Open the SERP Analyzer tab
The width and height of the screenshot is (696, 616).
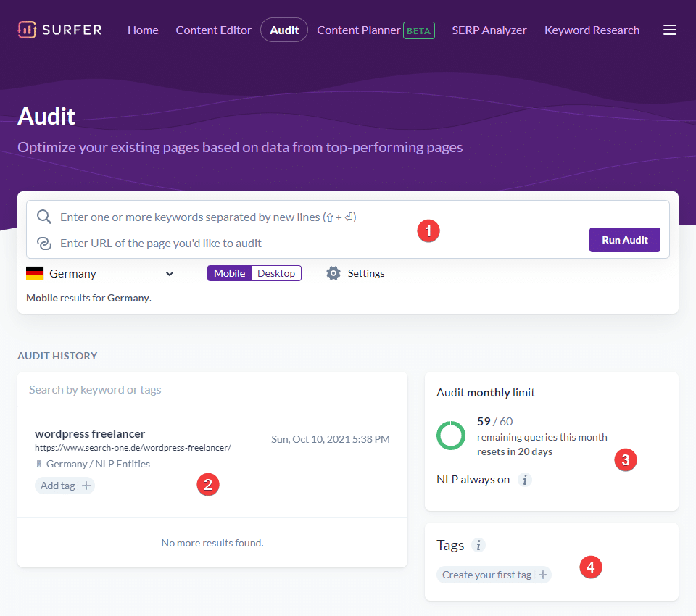[x=489, y=30]
